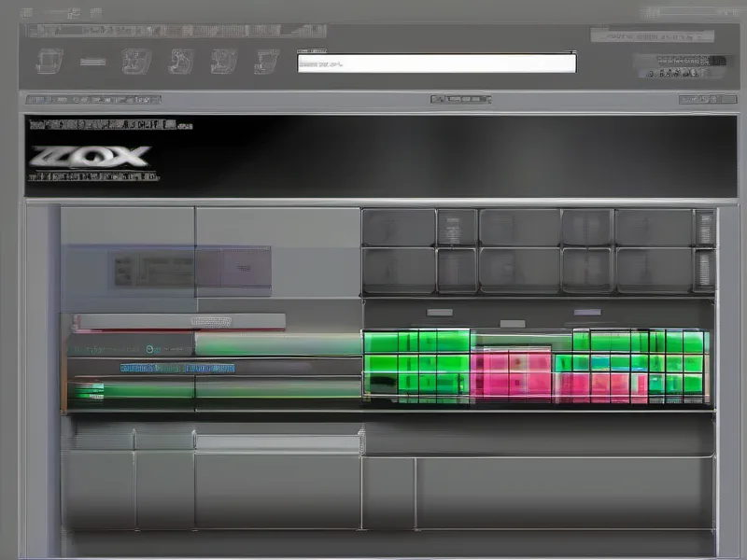Select the left tab label below the toolbar
The height and width of the screenshot is (560, 747).
click(92, 99)
